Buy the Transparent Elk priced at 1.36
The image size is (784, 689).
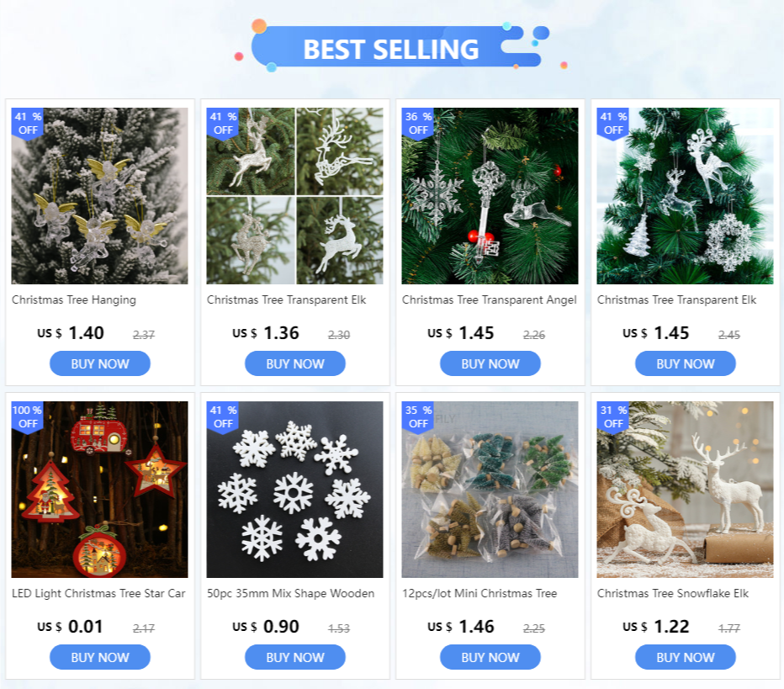(295, 363)
